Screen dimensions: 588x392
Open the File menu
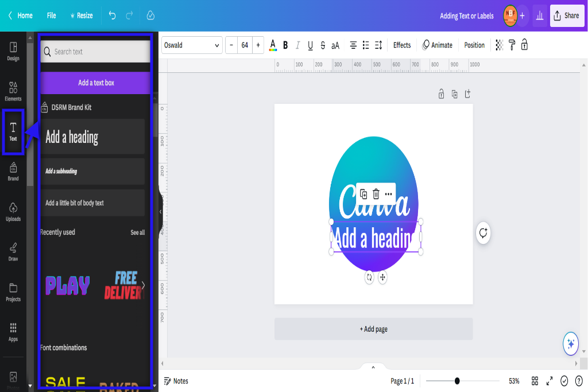click(x=51, y=15)
